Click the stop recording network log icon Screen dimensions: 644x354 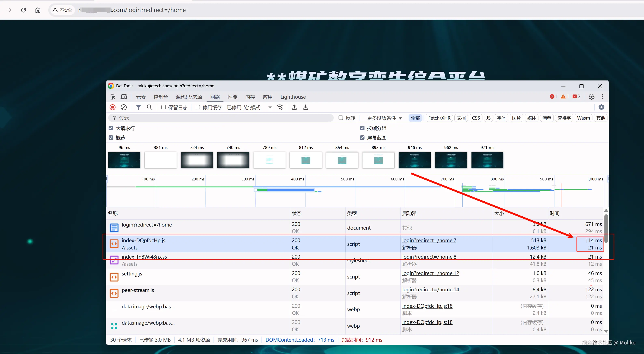pyautogui.click(x=112, y=107)
